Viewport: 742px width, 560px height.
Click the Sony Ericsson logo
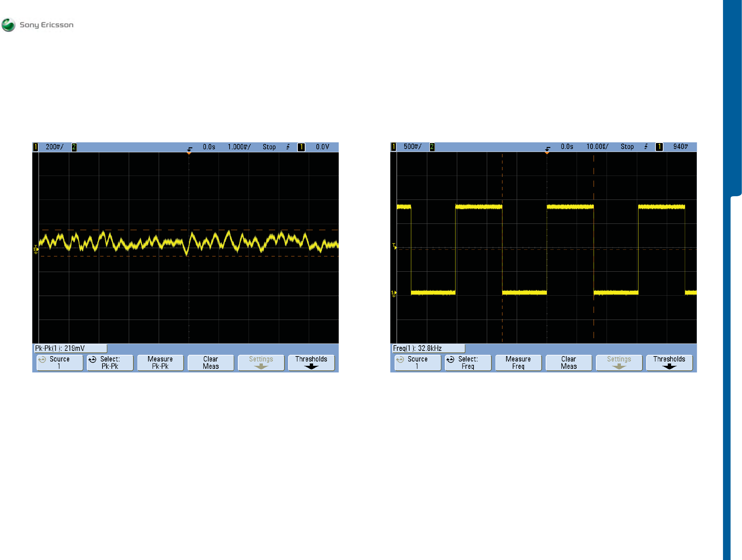tap(37, 25)
